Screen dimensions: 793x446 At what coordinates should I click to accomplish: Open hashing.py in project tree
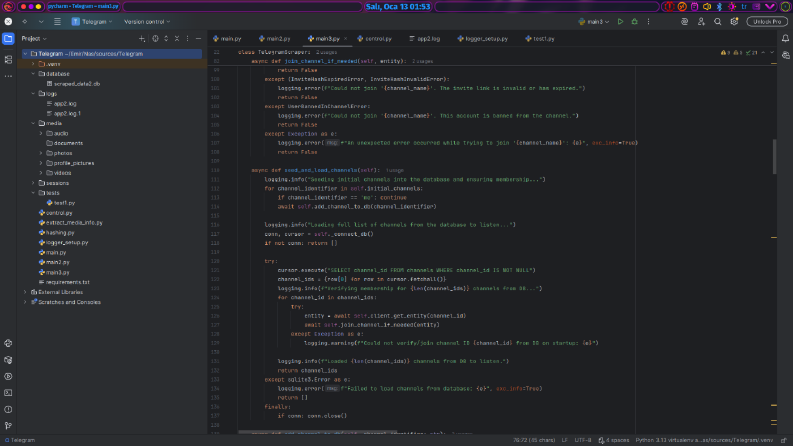click(57, 233)
